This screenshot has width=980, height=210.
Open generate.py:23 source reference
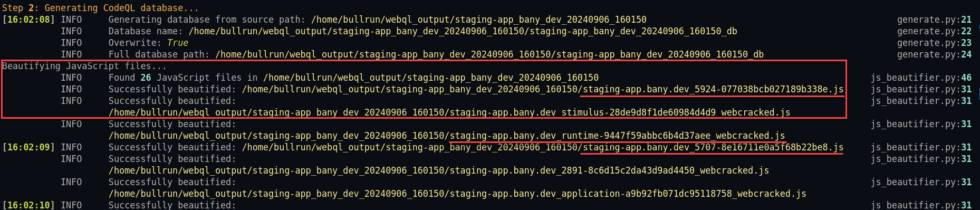coord(934,43)
